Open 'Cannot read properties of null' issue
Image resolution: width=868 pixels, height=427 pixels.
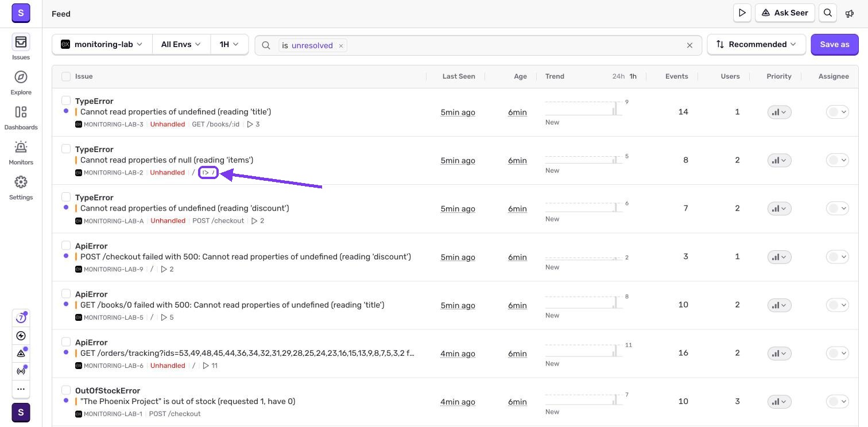click(x=166, y=160)
